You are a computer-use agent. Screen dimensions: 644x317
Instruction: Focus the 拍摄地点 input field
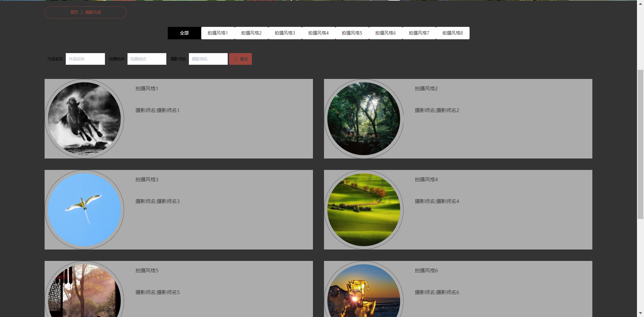[147, 59]
